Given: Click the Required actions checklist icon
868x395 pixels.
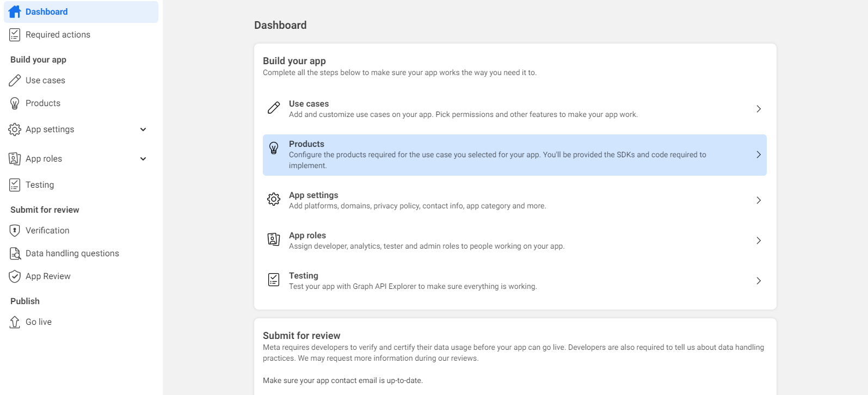Looking at the screenshot, I should 15,35.
